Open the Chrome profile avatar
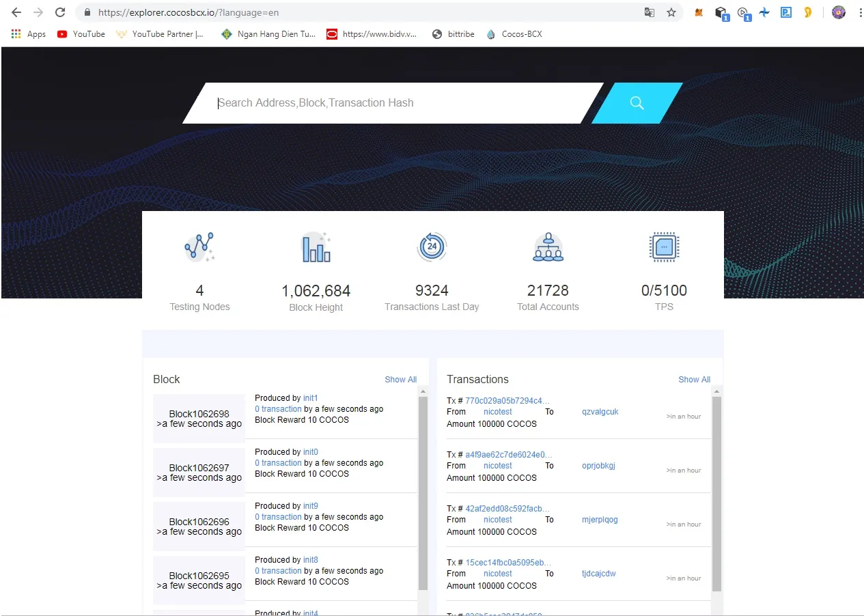Screen dimensions: 864x616 [839, 12]
